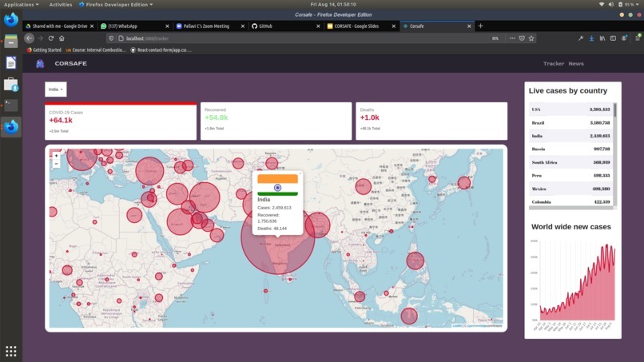Click the country list horizontal scrollbar
Viewport: 644px width, 362px height.
(571, 208)
